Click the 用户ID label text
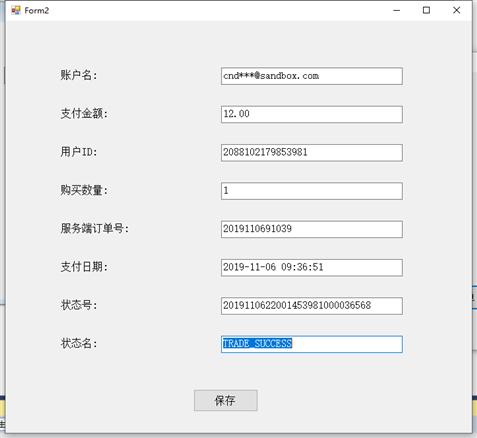The height and width of the screenshot is (438, 477). (79, 152)
